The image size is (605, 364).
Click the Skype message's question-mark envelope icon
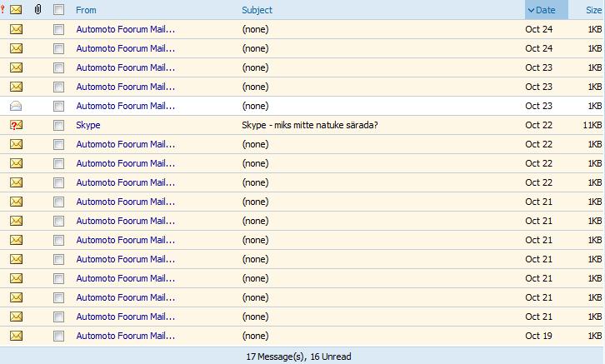coord(16,125)
